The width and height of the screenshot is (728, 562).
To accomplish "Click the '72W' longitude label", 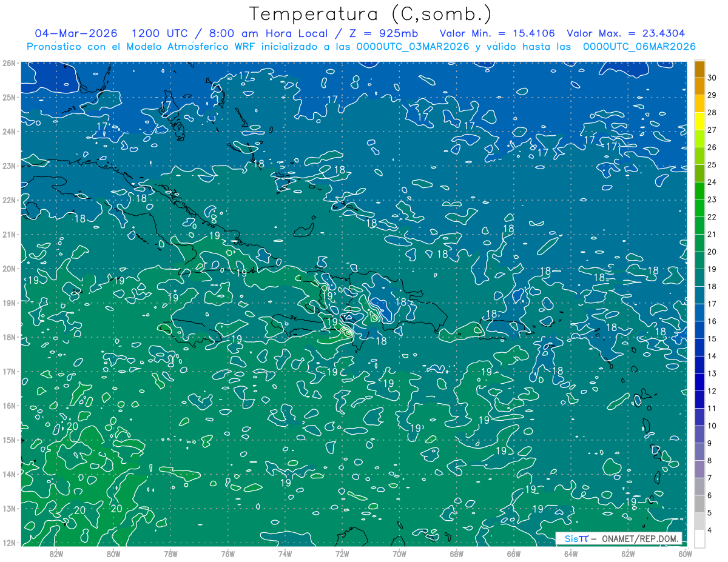I will click(x=342, y=554).
